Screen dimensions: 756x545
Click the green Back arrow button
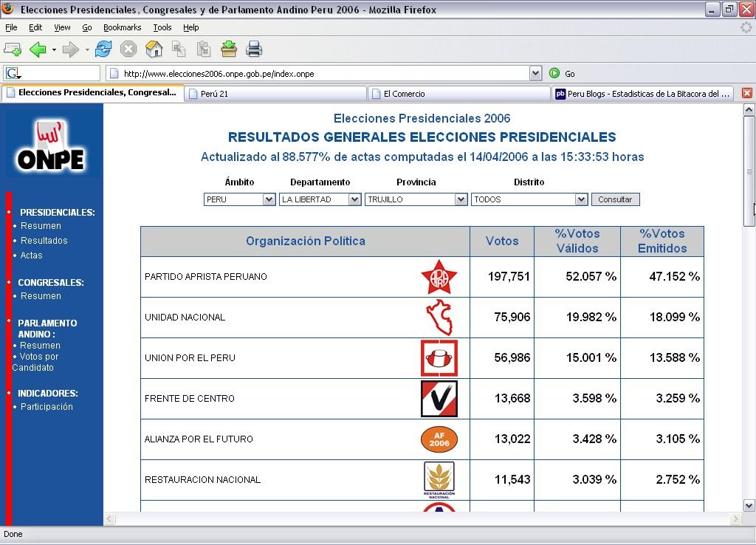point(38,49)
